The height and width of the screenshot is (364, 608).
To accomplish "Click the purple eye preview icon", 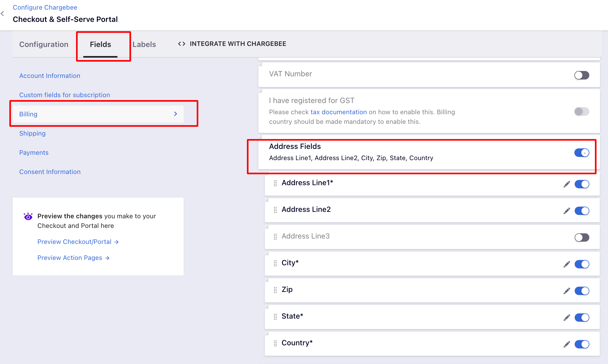I will pos(28,216).
